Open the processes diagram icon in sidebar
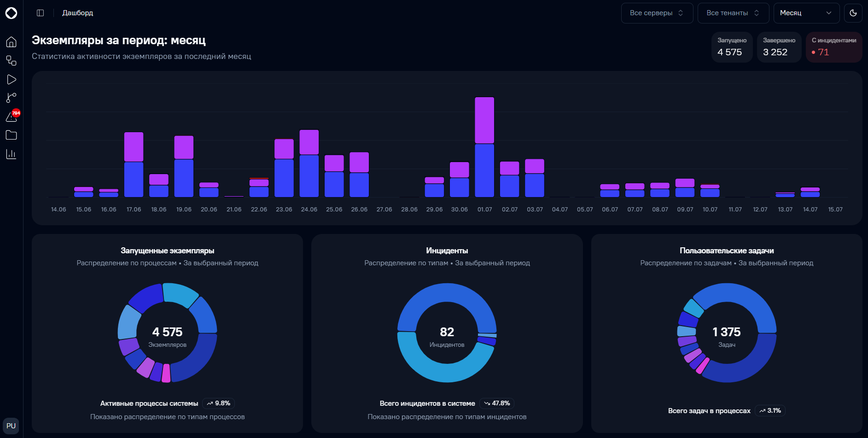The width and height of the screenshot is (868, 438). point(12,61)
